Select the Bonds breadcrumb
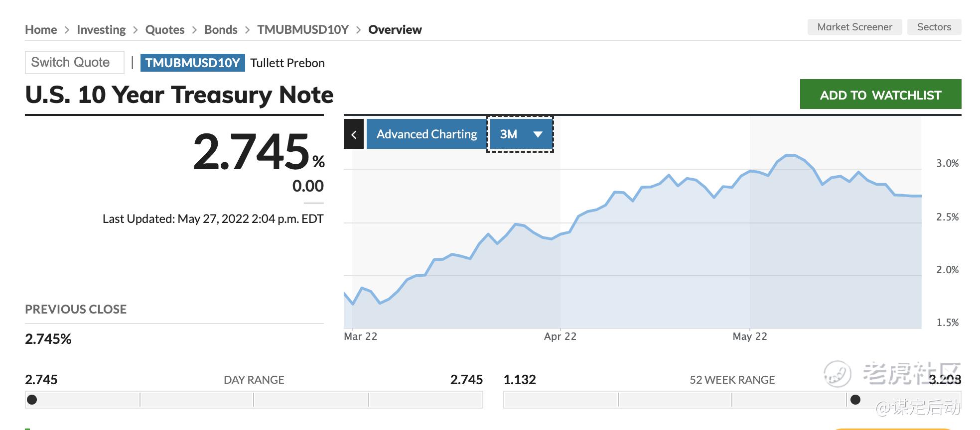The height and width of the screenshot is (430, 980). coord(221,30)
